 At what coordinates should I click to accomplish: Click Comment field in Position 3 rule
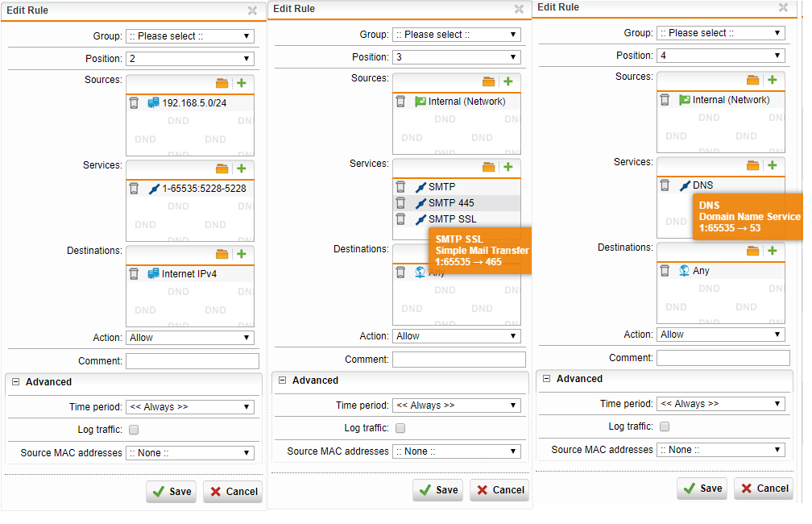tap(458, 360)
